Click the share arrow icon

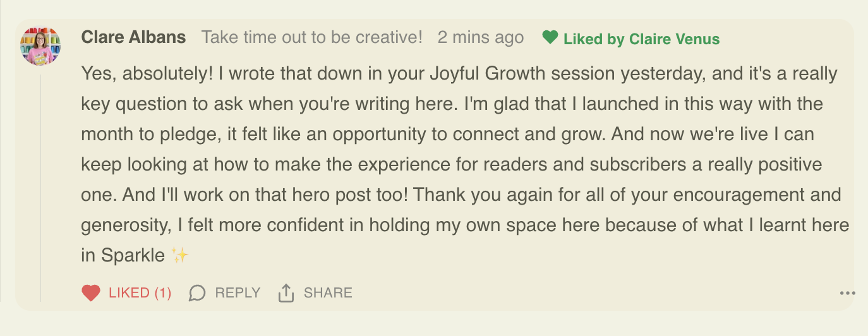(x=286, y=293)
